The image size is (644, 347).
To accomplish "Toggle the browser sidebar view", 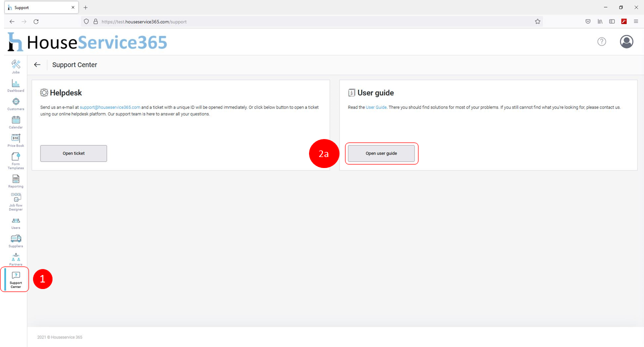I will coord(611,21).
